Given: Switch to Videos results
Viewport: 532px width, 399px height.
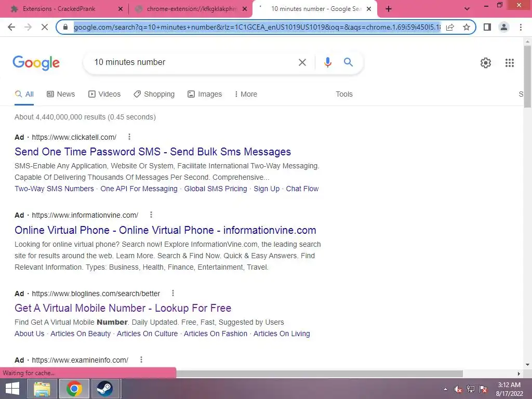Looking at the screenshot, I should pos(104,94).
